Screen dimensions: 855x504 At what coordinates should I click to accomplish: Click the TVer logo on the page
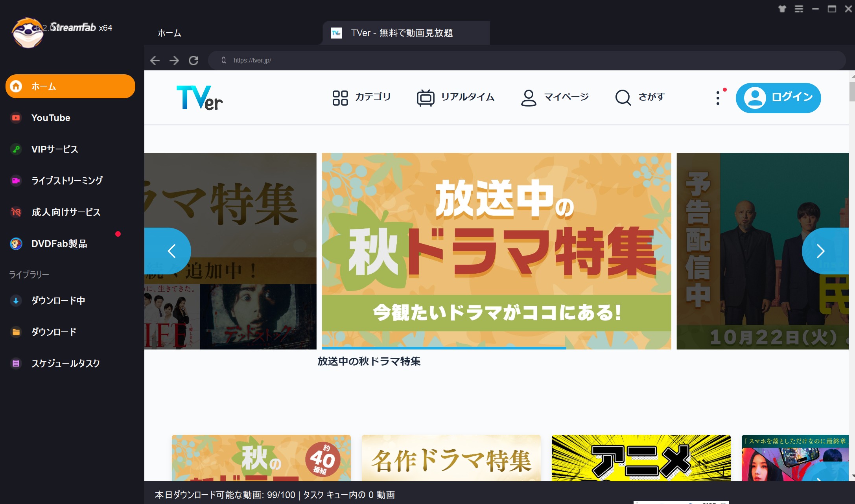[199, 97]
